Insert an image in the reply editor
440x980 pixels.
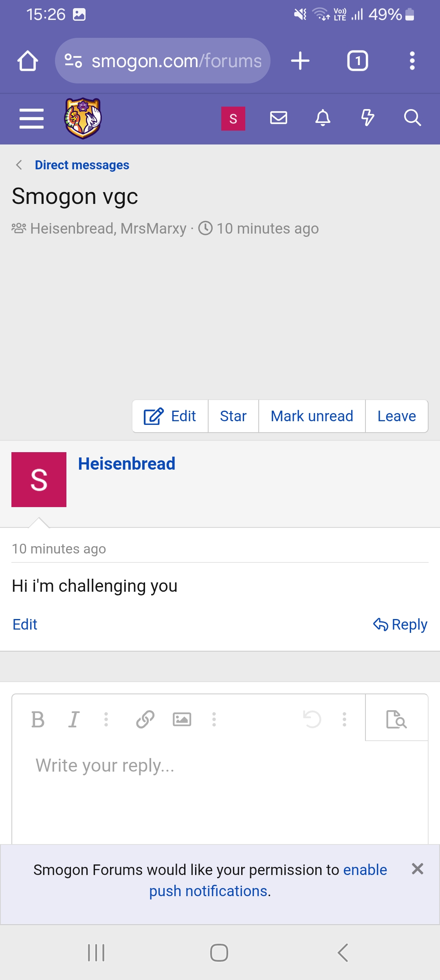click(x=182, y=719)
